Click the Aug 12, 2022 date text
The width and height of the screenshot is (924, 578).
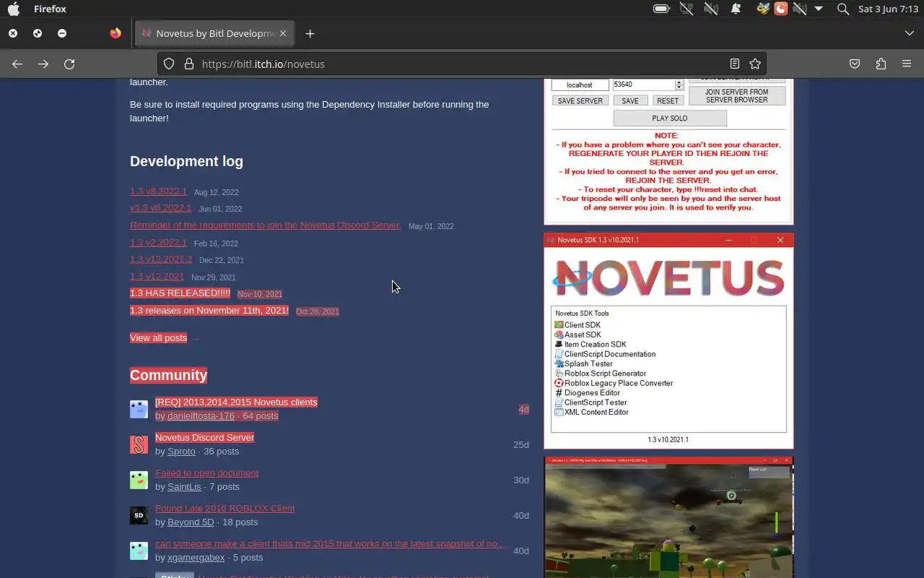[x=216, y=192]
